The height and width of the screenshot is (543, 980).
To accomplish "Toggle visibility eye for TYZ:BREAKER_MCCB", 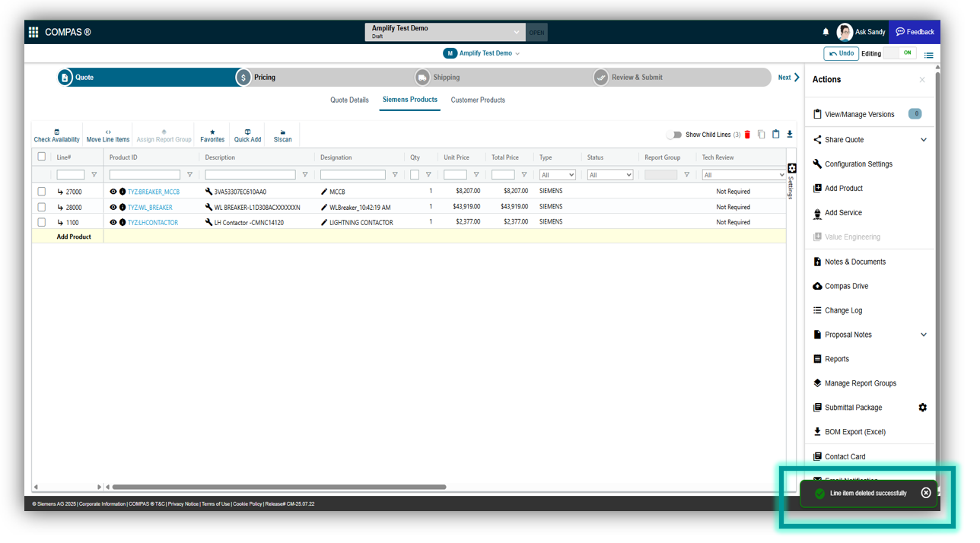I will coord(113,192).
